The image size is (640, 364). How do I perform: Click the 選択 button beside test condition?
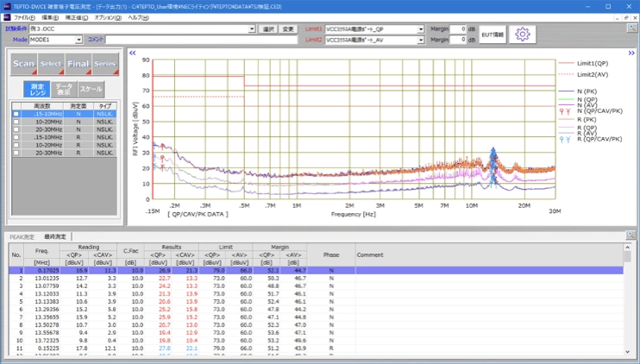268,29
